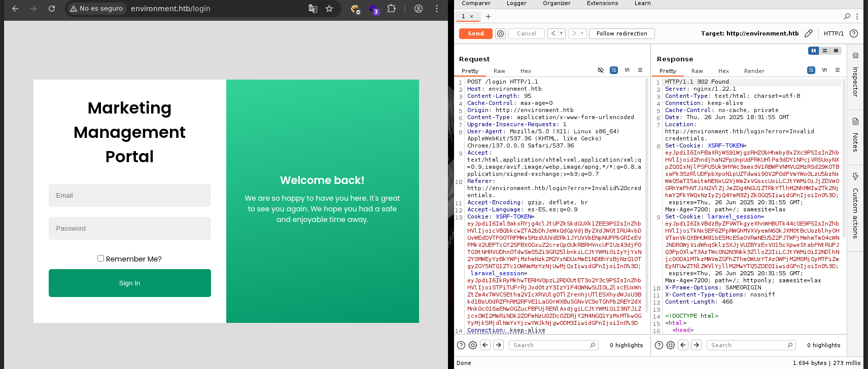This screenshot has width=868, height=369.
Task: Click the Email input field
Action: [x=130, y=195]
